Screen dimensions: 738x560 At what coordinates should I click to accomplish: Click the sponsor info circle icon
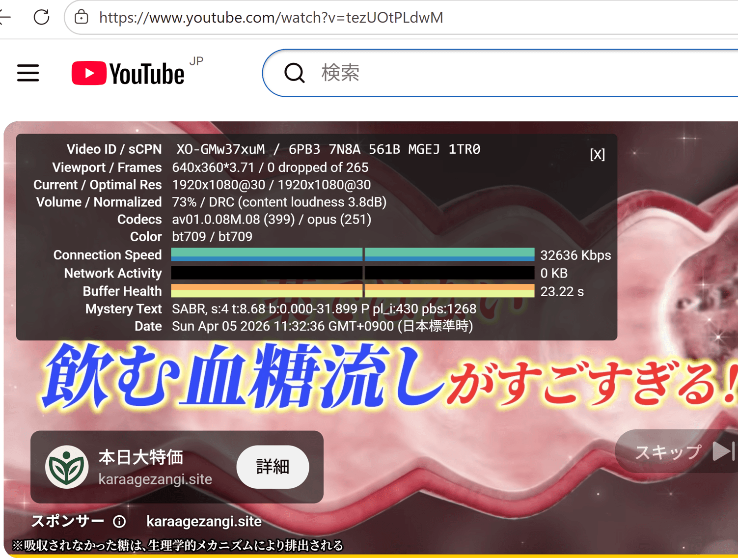point(119,521)
